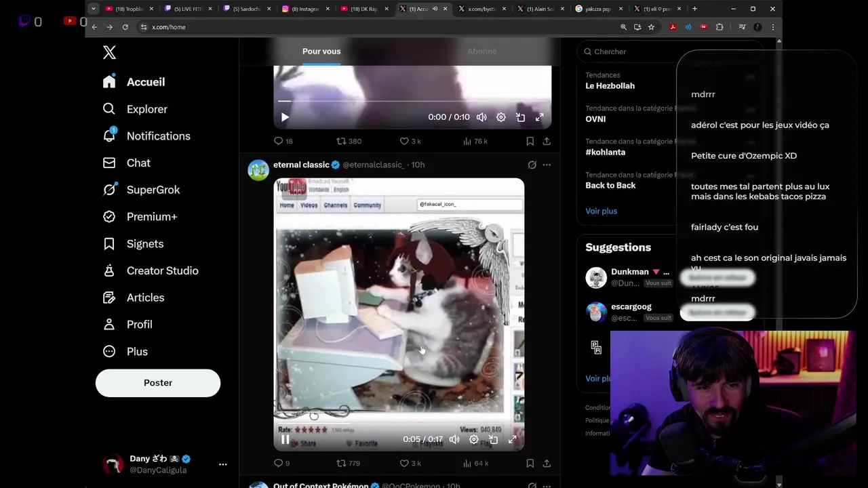This screenshot has height=488, width=868.
Task: Open #kohlanta trending topic
Action: pos(605,152)
